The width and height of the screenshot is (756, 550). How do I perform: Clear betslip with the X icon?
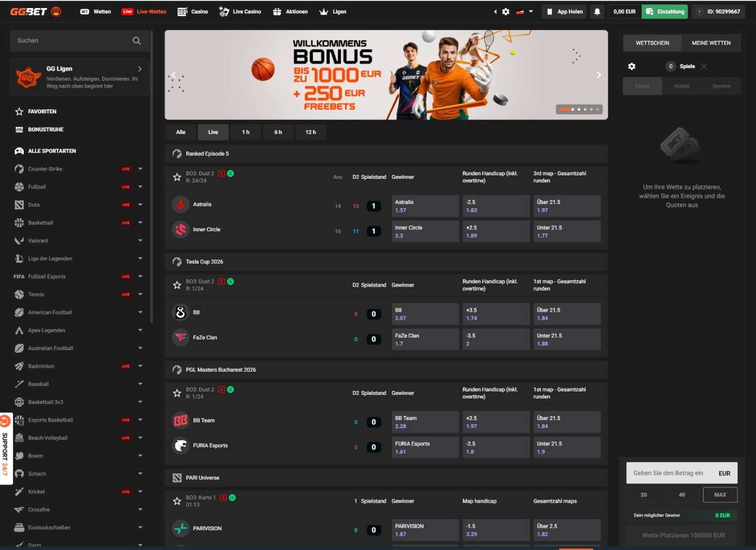point(704,66)
